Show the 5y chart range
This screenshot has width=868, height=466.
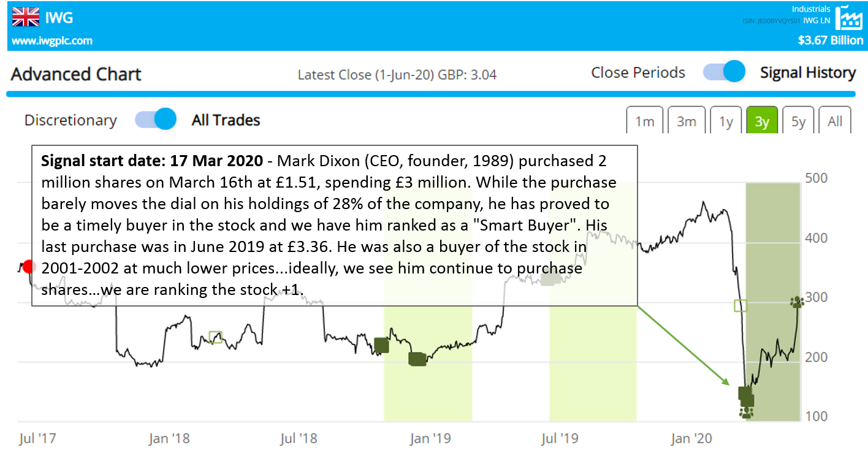pyautogui.click(x=798, y=121)
